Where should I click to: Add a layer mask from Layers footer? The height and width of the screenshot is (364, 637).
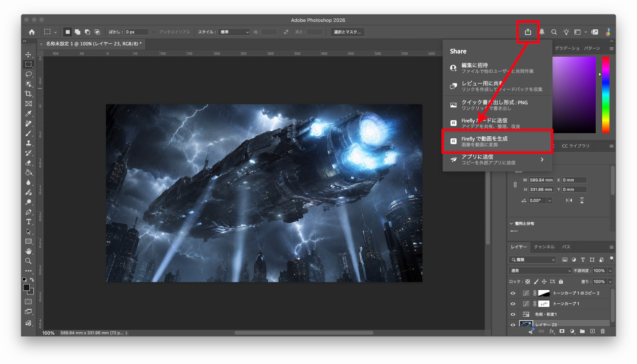pyautogui.click(x=562, y=331)
